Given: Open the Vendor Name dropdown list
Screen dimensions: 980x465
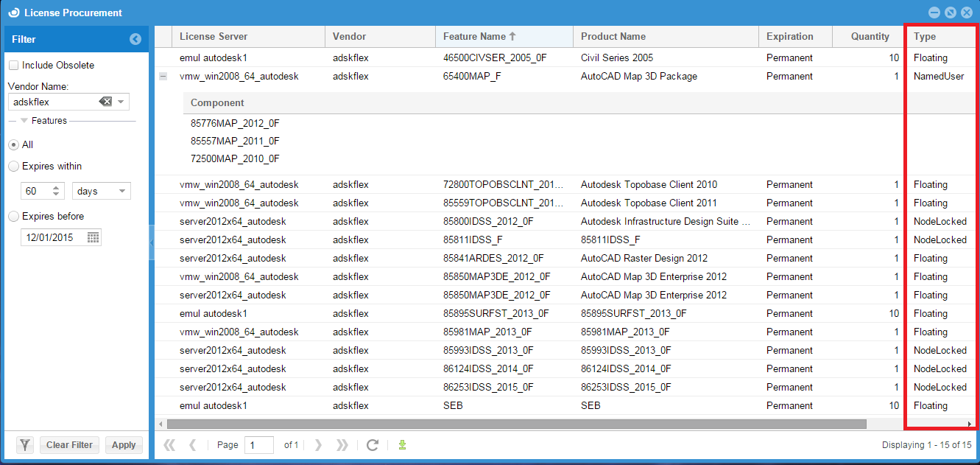Looking at the screenshot, I should pos(121,102).
